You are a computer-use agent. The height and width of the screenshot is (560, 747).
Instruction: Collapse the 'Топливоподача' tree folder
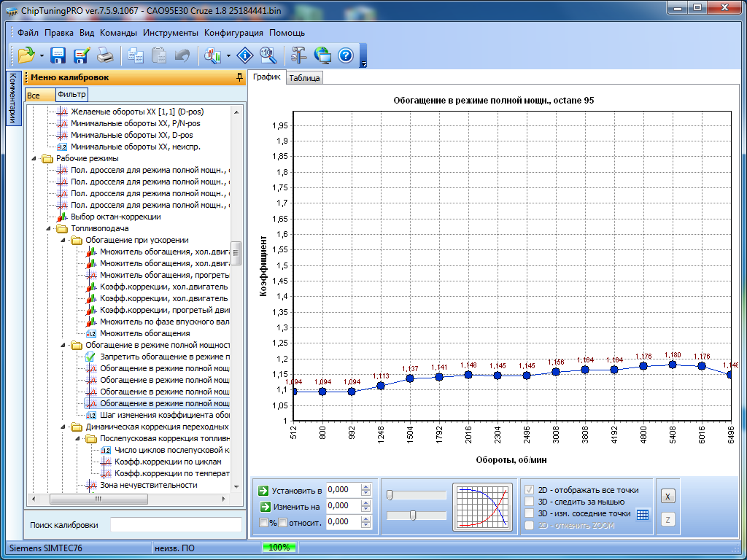pos(50,228)
